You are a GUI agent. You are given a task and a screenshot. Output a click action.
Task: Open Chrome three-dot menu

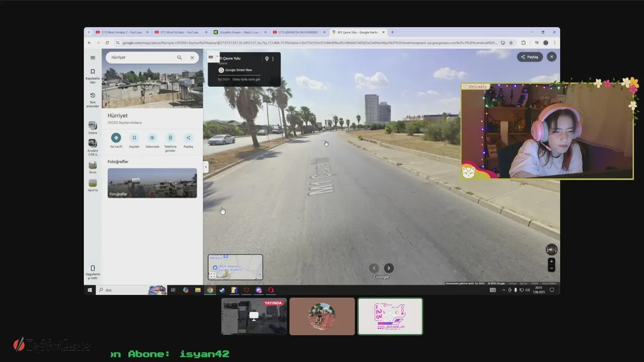(555, 43)
